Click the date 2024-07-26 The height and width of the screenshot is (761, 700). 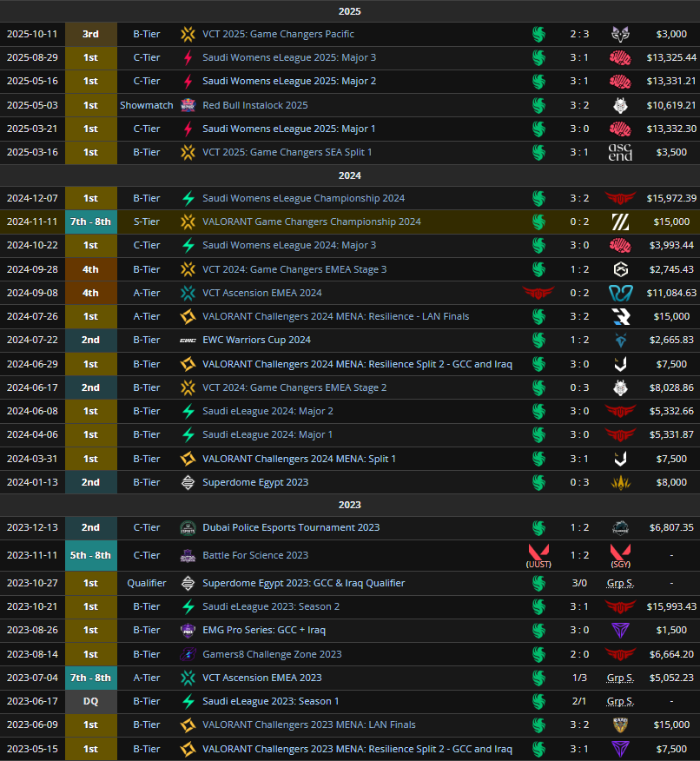(x=32, y=316)
